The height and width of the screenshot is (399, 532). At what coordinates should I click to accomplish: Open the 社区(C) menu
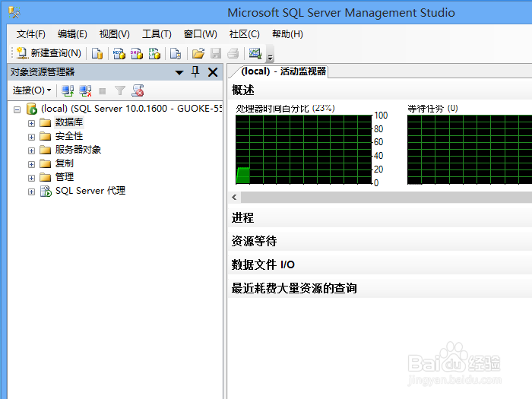click(244, 34)
